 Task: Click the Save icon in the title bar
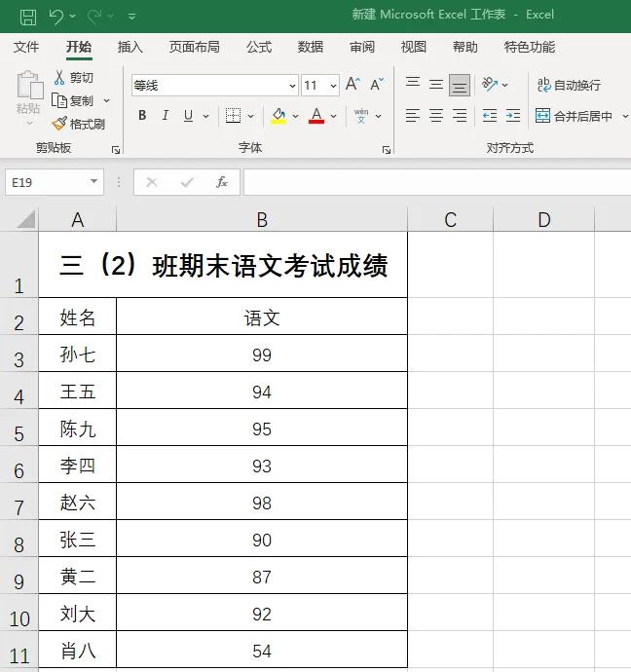28,18
